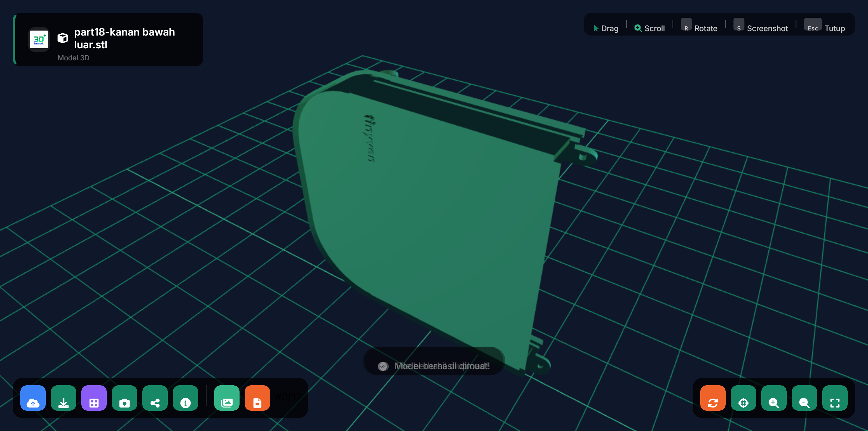Screen dimensions: 868x431
Task: Click the blue cloud upload icon
Action: (x=33, y=398)
